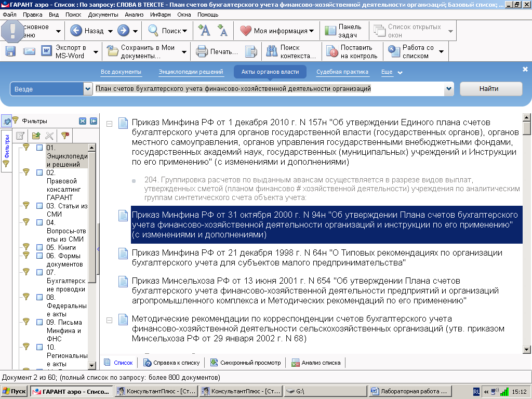Image resolution: width=532 pixels, height=399 pixels.
Task: Open the Анализ menu
Action: tap(134, 15)
